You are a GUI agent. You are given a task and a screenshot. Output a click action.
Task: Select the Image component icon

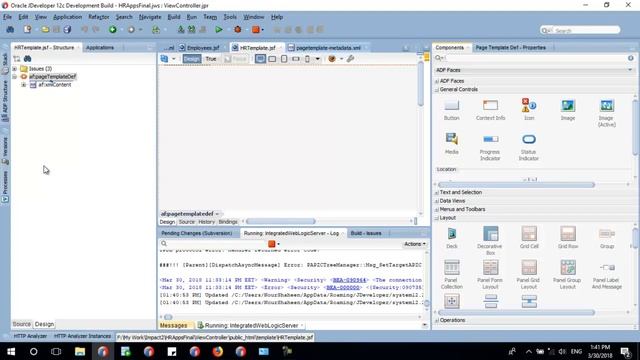(567, 105)
